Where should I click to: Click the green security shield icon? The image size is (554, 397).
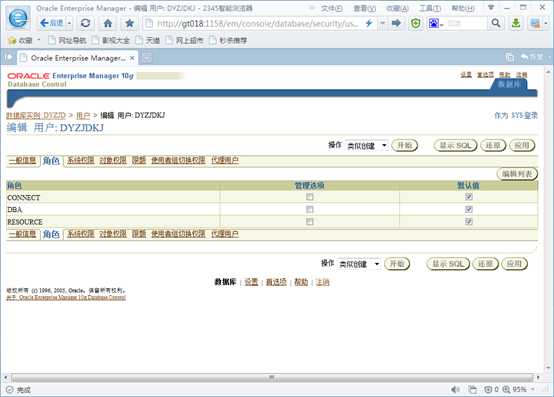tap(416, 23)
